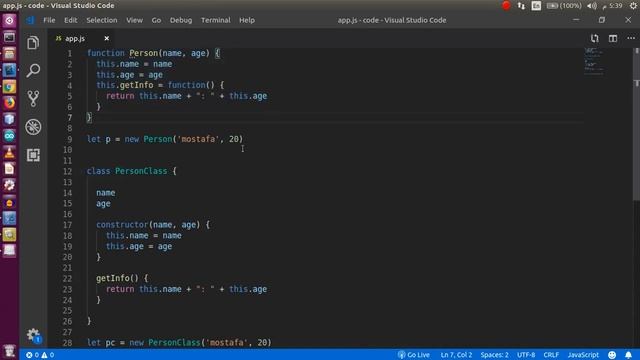Open the Help menu
This screenshot has width=640, height=360.
point(247,20)
